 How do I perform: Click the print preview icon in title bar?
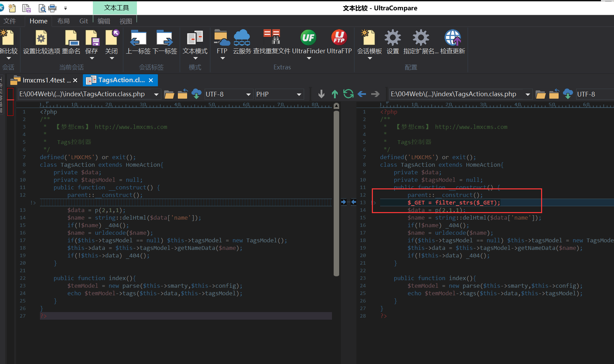point(42,8)
